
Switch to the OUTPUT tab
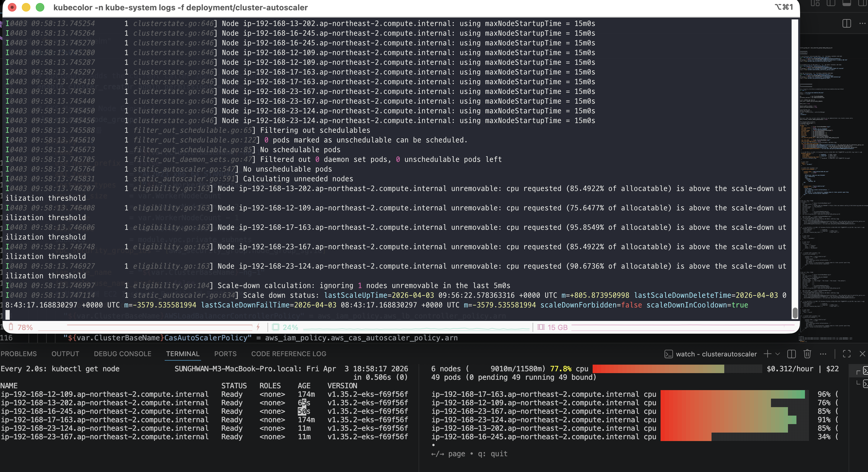pos(65,354)
